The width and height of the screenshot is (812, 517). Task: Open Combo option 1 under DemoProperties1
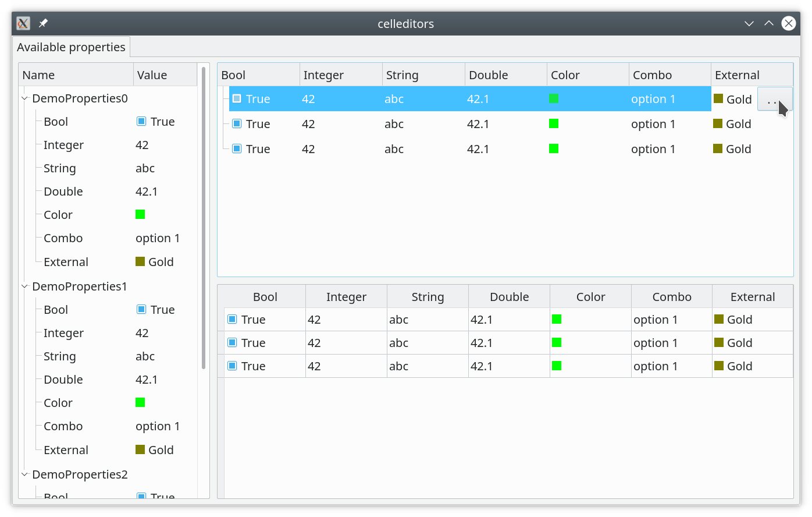pos(158,426)
